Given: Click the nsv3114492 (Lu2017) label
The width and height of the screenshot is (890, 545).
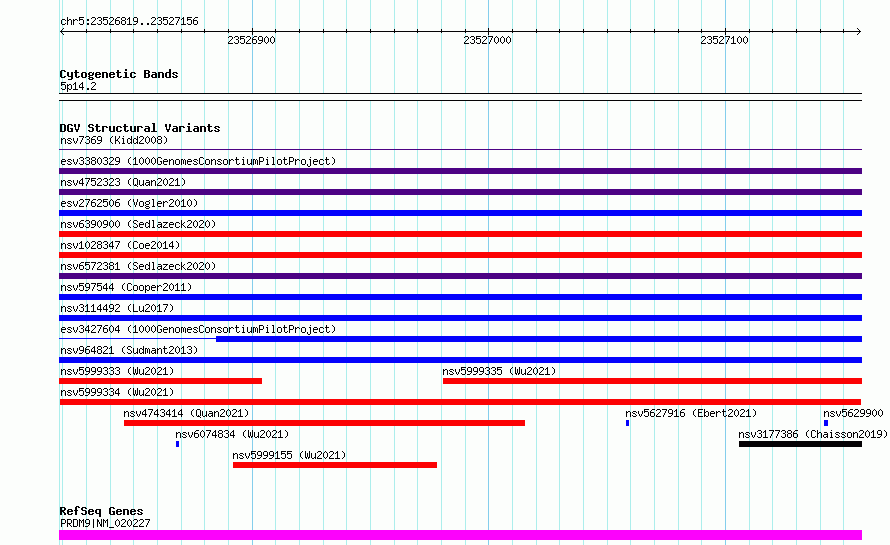Looking at the screenshot, I should 117,308.
